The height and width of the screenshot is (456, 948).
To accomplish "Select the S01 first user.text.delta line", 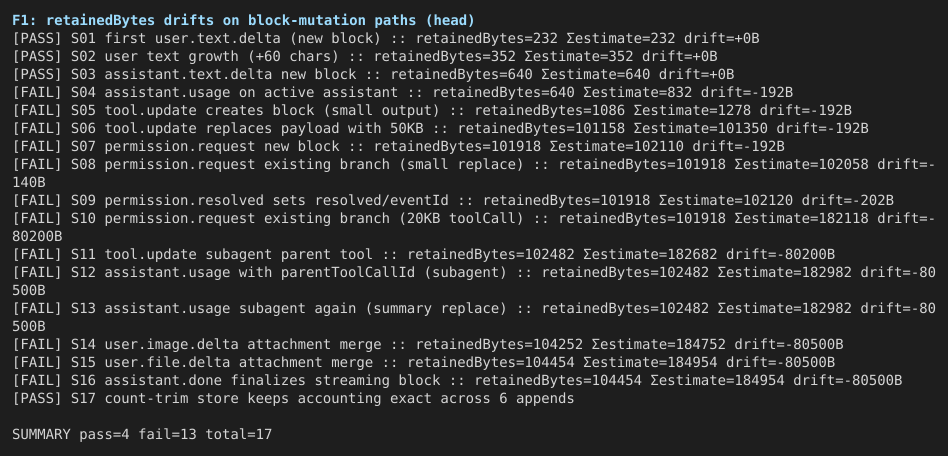I will tap(386, 39).
